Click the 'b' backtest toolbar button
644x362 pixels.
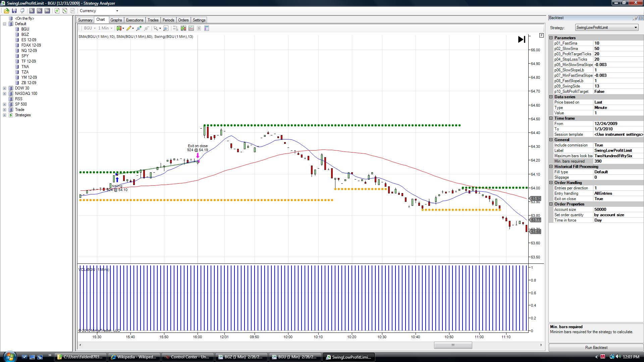pos(32,11)
